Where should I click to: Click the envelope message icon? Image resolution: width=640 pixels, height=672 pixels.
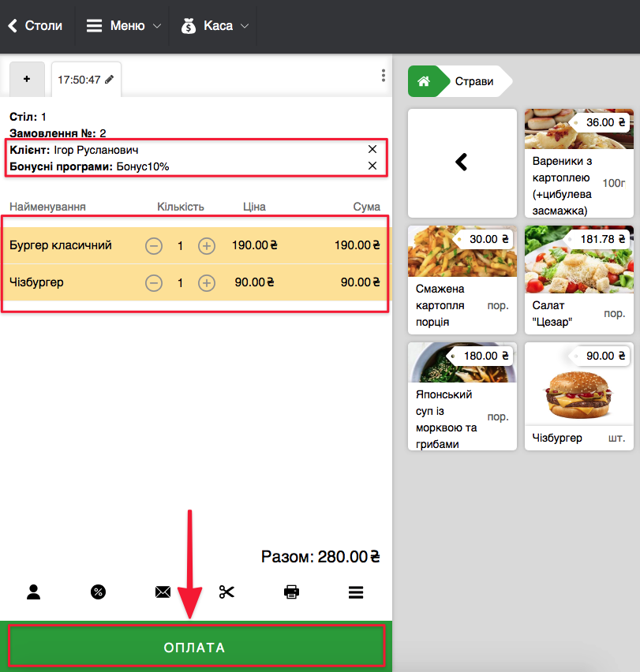click(x=163, y=592)
